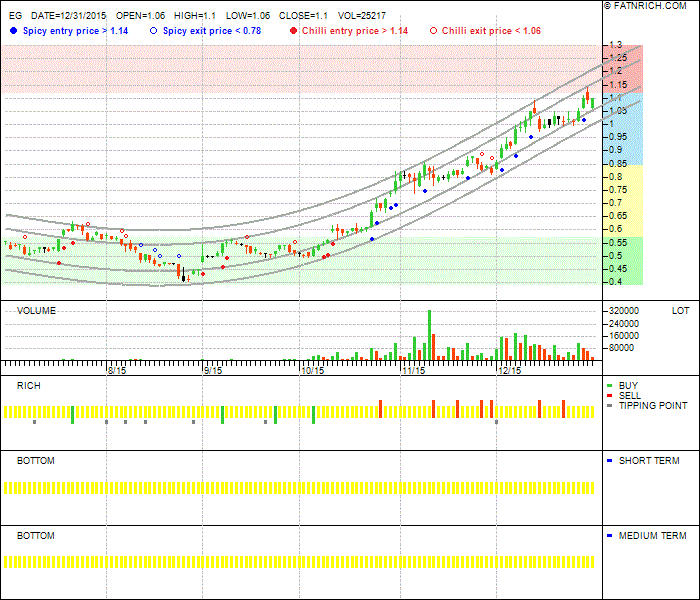Click the DATE=12/31/2015 header value

69,17
